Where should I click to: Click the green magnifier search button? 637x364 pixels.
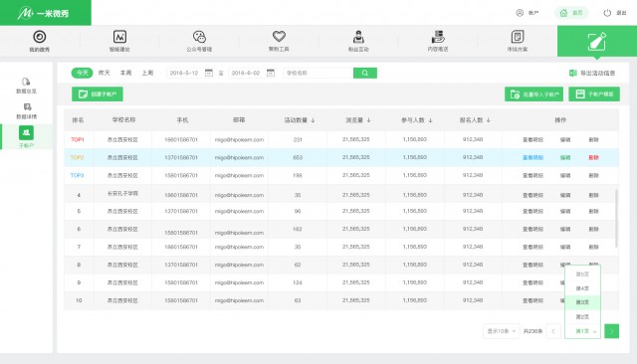(365, 73)
